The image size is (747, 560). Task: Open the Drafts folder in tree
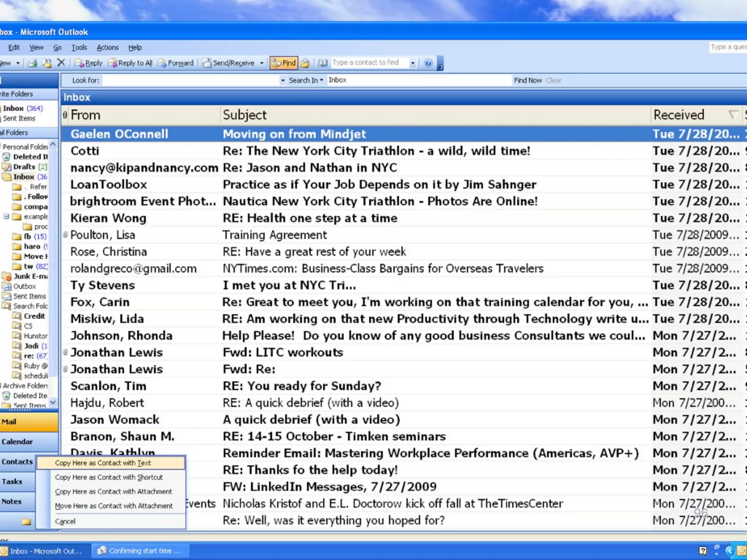click(24, 167)
